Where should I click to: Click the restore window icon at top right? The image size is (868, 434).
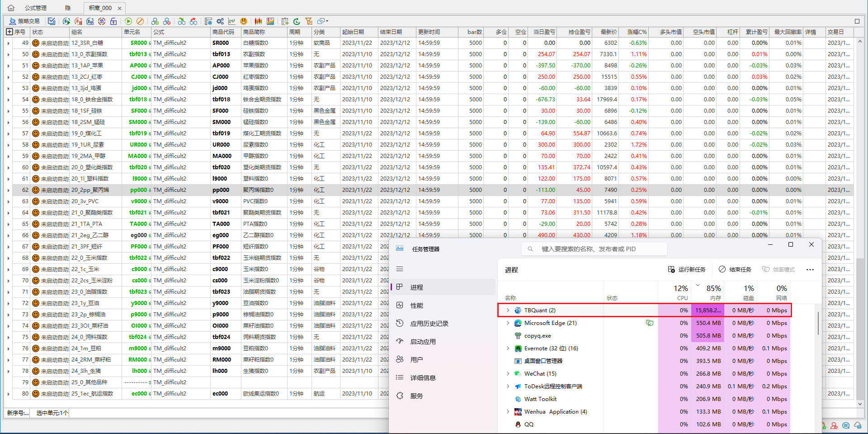coord(857,21)
